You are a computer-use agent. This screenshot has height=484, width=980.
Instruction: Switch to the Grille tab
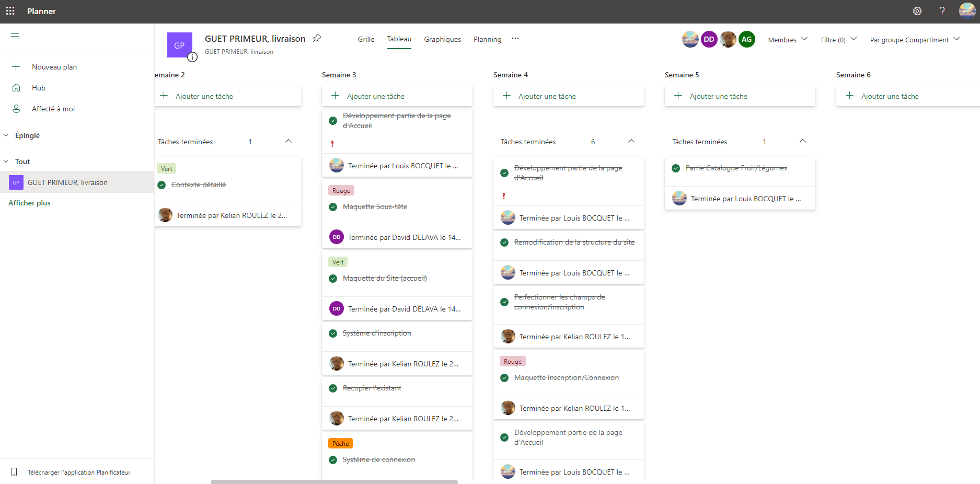[x=366, y=39]
